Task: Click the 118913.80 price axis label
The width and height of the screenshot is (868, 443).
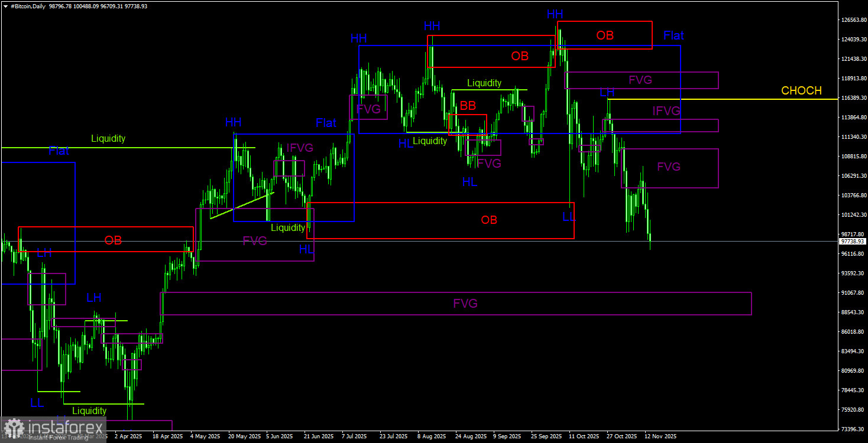Action: (x=853, y=79)
